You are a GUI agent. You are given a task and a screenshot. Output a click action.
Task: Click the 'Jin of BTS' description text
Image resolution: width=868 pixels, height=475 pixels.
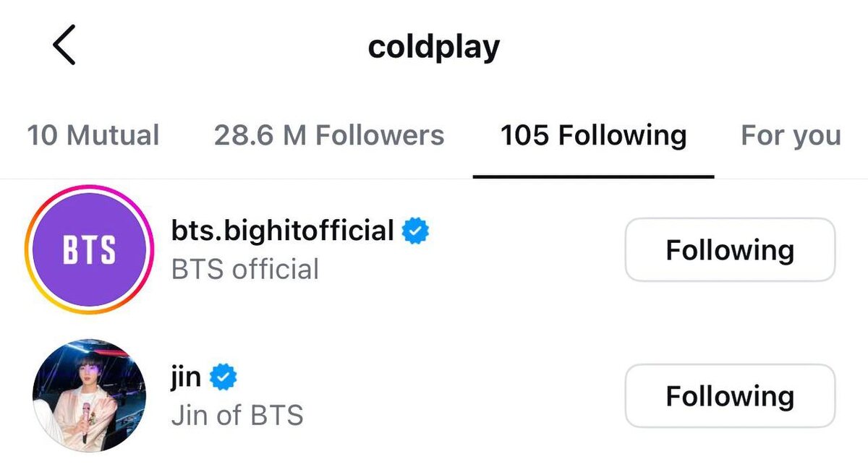237,416
